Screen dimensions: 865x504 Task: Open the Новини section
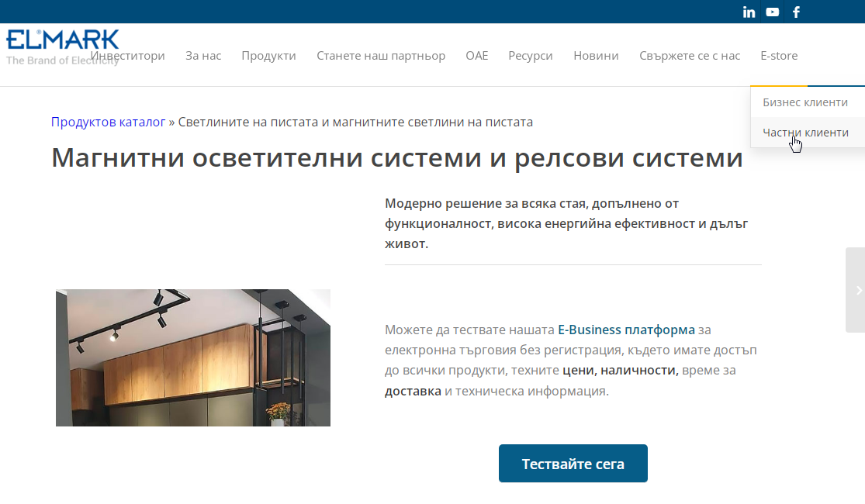[596, 56]
